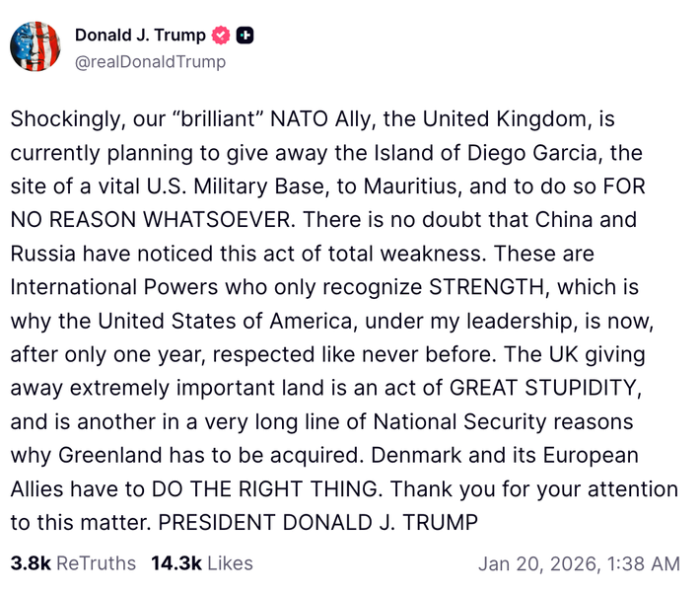This screenshot has height=594, width=700.
Task: Open the @realDonaldTrump handle link
Action: (x=150, y=61)
